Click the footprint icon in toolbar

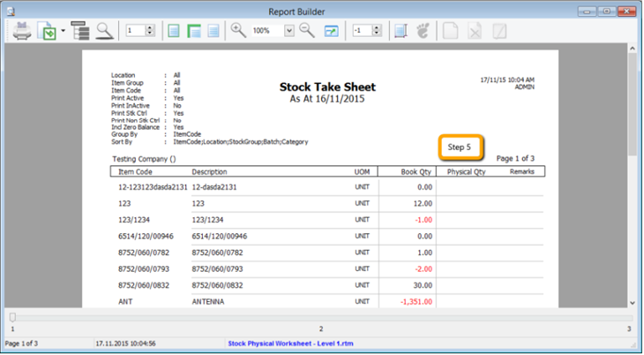[423, 31]
